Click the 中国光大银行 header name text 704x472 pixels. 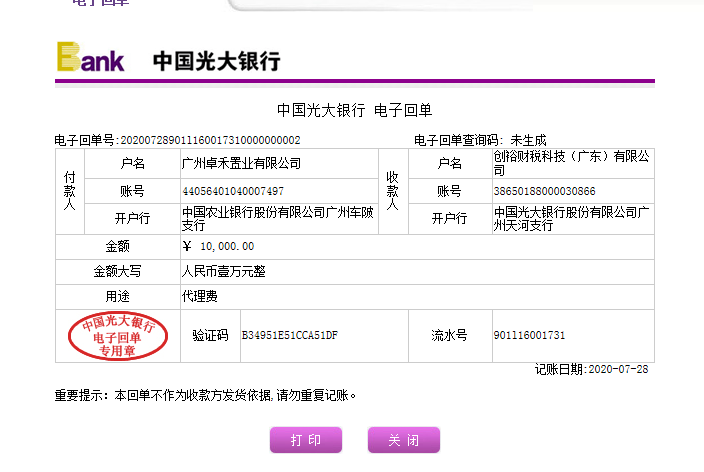[217, 61]
